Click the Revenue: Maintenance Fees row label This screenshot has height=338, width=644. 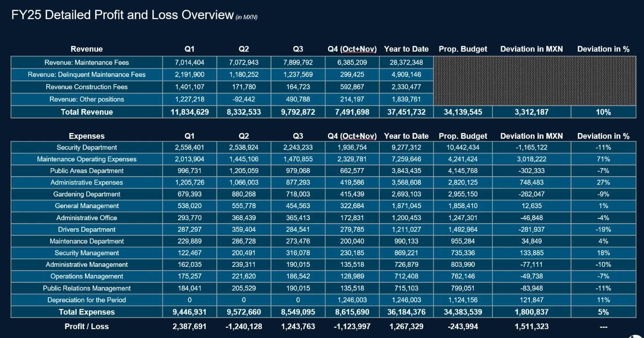[x=87, y=63]
